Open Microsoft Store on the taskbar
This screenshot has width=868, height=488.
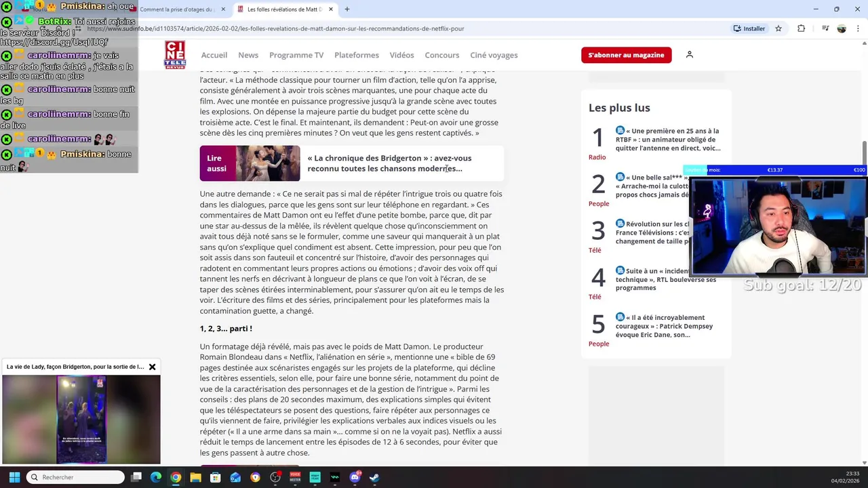coord(216,477)
